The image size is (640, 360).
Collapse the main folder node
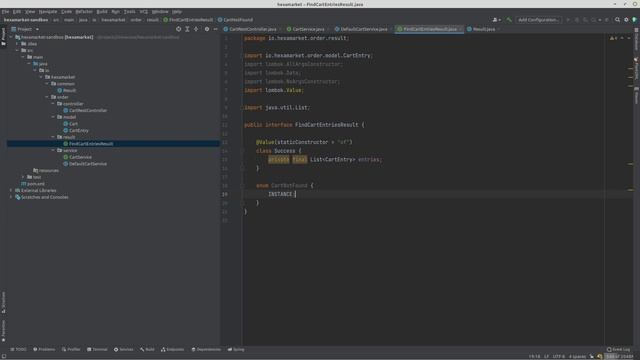click(23, 57)
